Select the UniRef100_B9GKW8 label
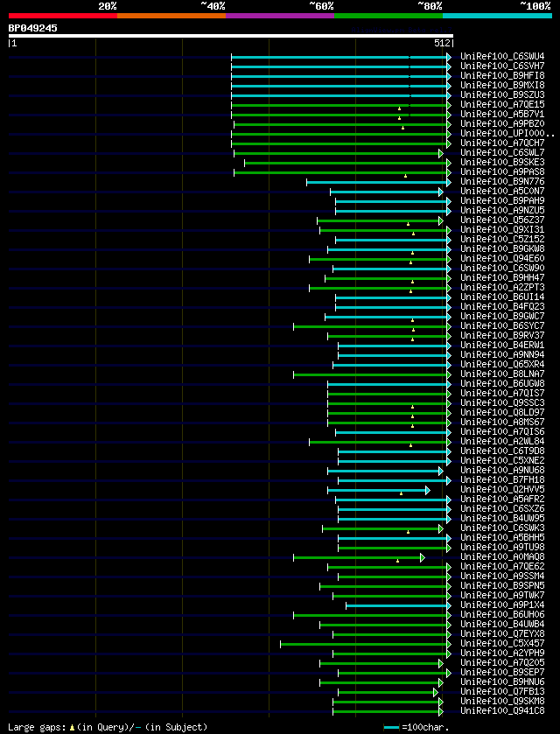The image size is (560, 734). [502, 249]
